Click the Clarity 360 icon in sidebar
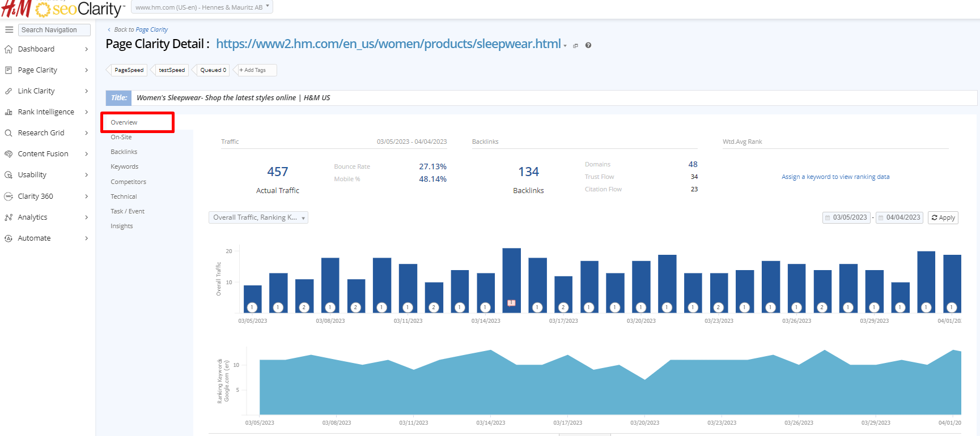 pyautogui.click(x=9, y=196)
